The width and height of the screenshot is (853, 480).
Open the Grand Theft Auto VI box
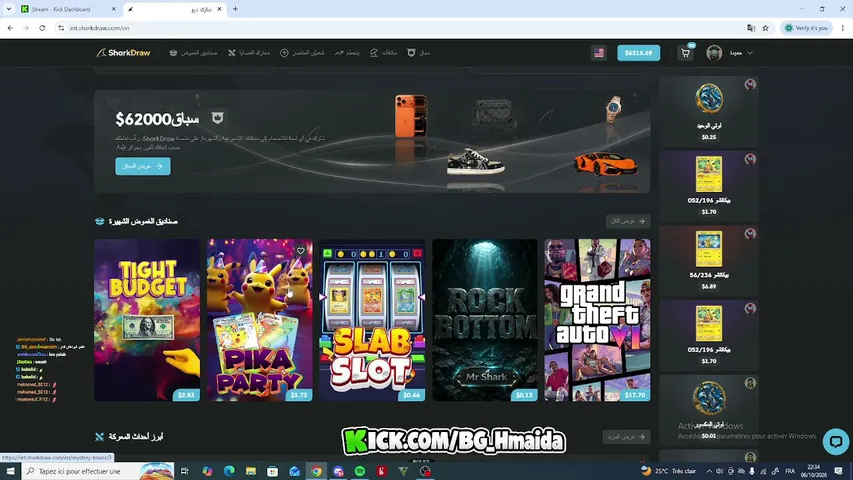(597, 320)
